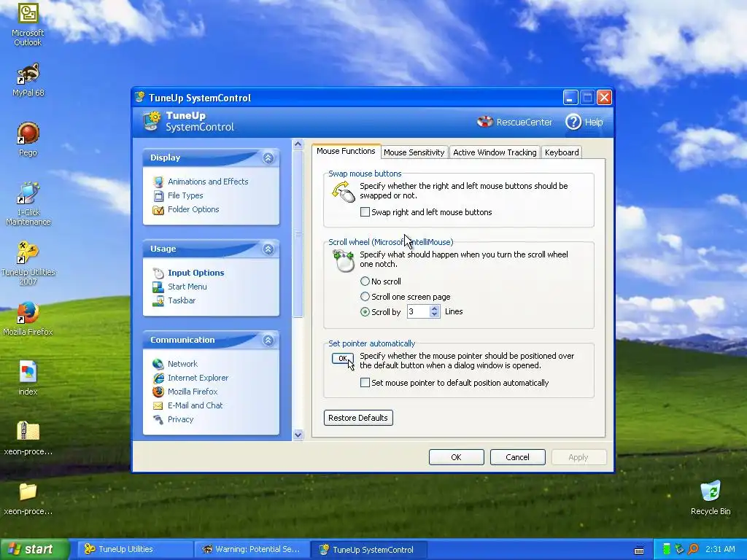Select Scroll one screen page option
747x560 pixels.
point(365,297)
